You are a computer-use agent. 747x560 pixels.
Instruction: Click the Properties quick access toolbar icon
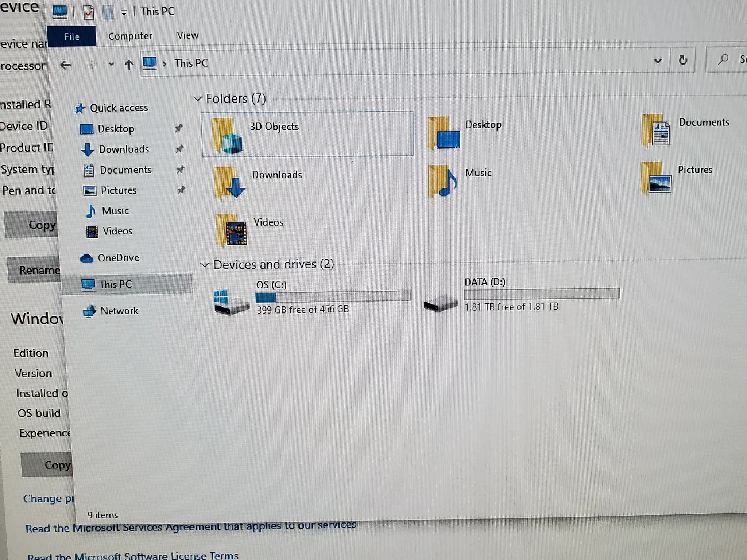89,13
